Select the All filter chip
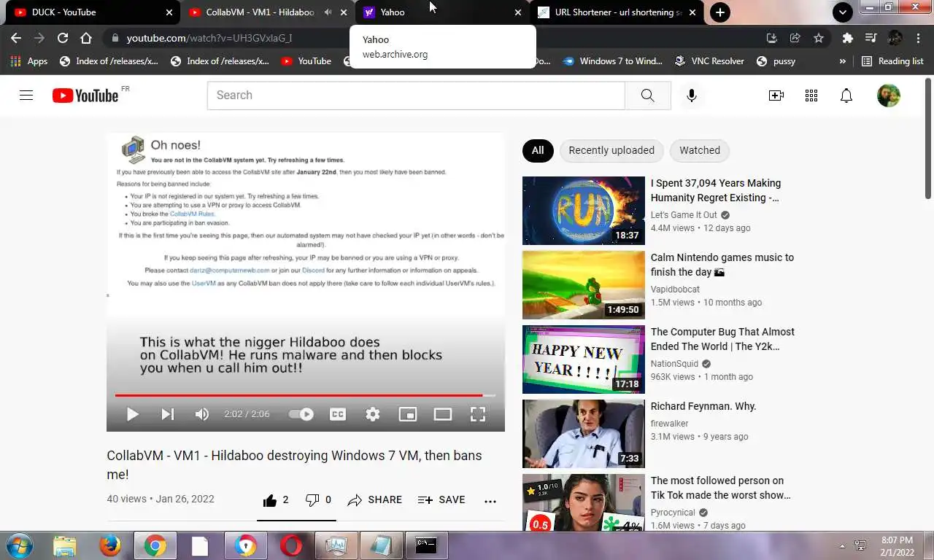This screenshot has height=560, width=934. [538, 150]
